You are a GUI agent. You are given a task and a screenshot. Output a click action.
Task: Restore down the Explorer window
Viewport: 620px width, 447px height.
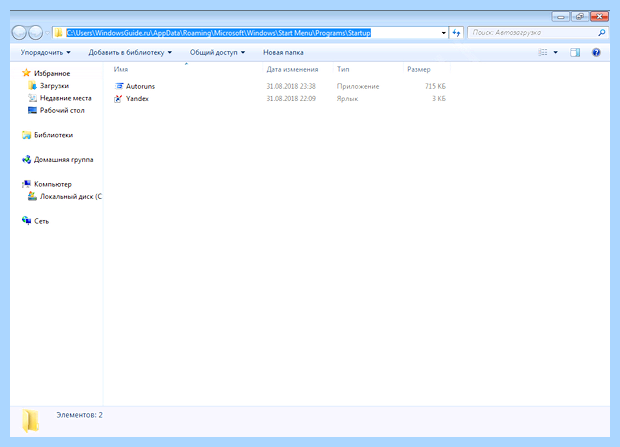pos(579,17)
